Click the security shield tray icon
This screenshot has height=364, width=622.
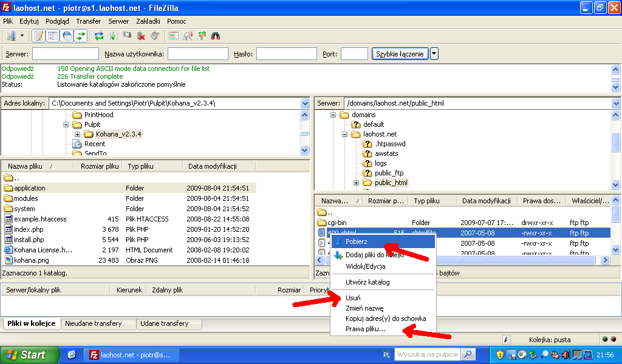coord(500,354)
